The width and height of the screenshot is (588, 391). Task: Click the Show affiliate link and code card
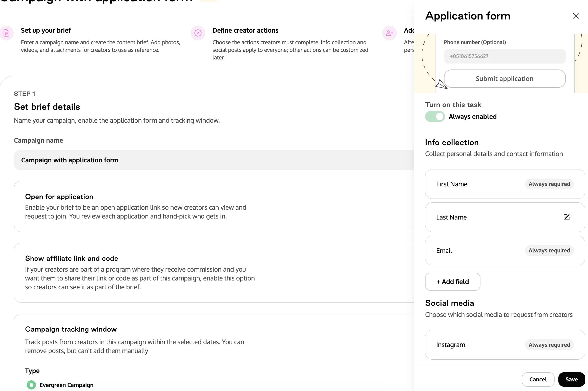pos(214,273)
